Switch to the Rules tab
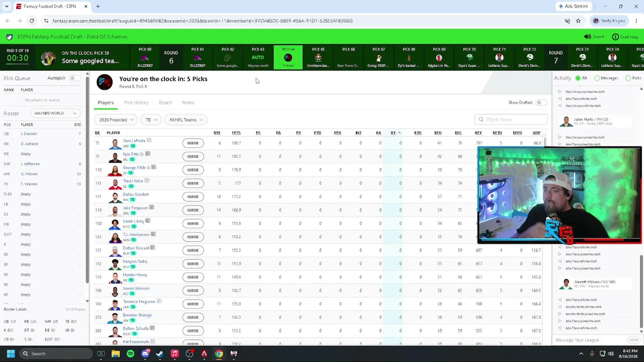This screenshot has width=644, height=362. pyautogui.click(x=188, y=103)
